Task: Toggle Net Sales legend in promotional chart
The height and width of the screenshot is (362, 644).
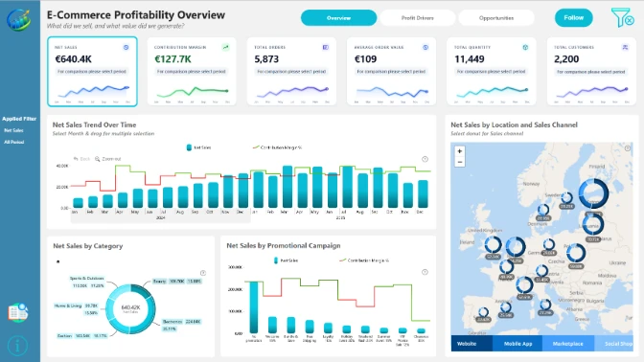Action: [x=286, y=260]
